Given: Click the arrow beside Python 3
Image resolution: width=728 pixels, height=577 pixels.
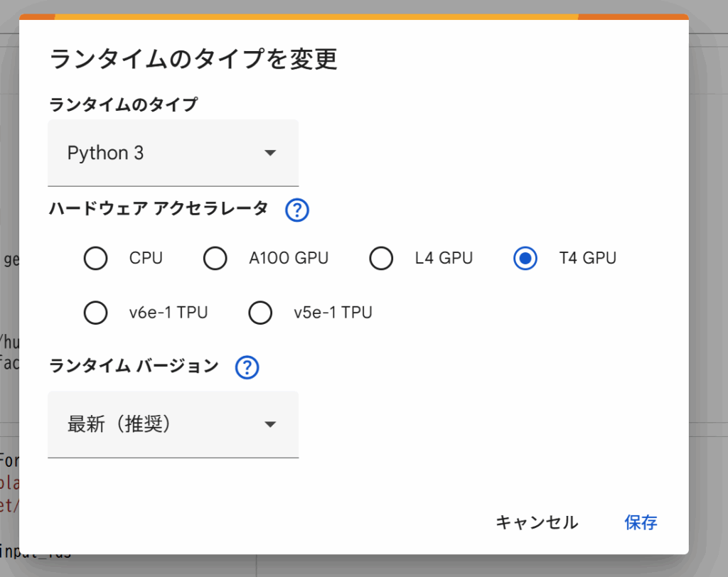Looking at the screenshot, I should 270,153.
